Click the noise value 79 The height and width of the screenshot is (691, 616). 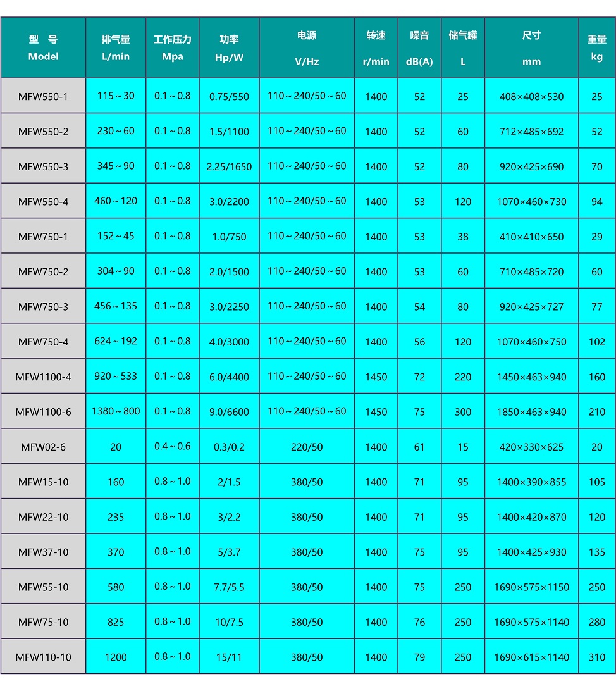coord(419,657)
